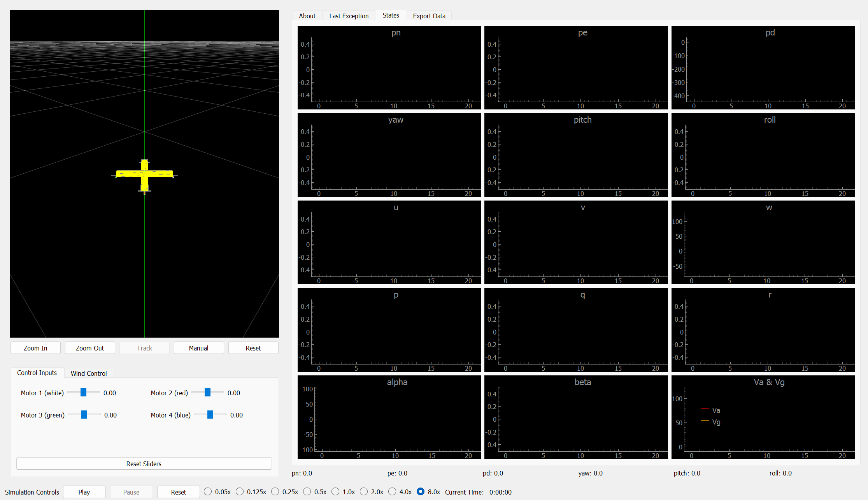The image size is (868, 500).
Task: Click the yellow aircraft in 3D view
Action: pyautogui.click(x=144, y=174)
